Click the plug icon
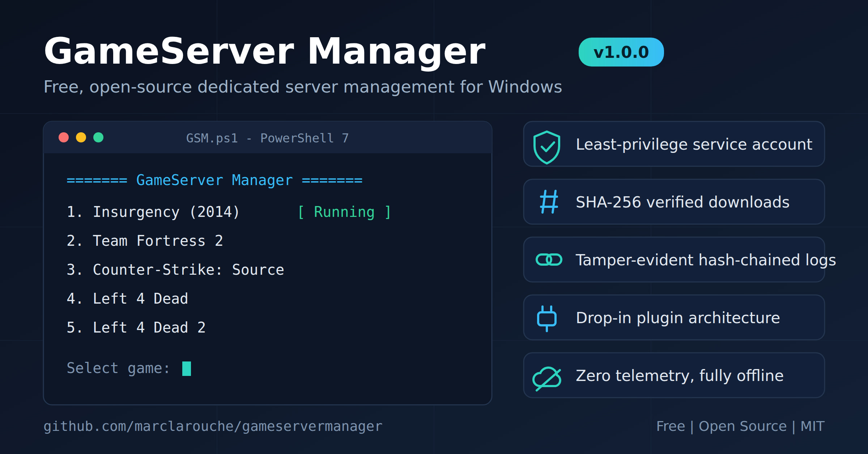The image size is (868, 454). [x=547, y=318]
